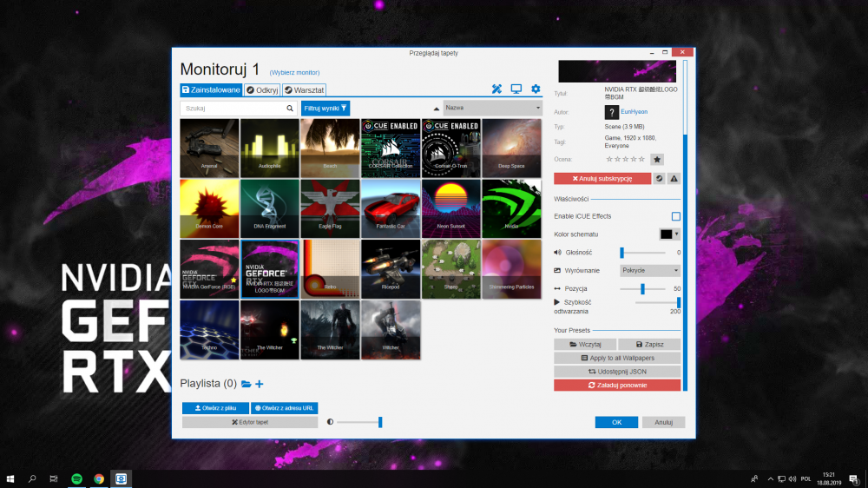
Task: Confirm with OK button
Action: (616, 422)
